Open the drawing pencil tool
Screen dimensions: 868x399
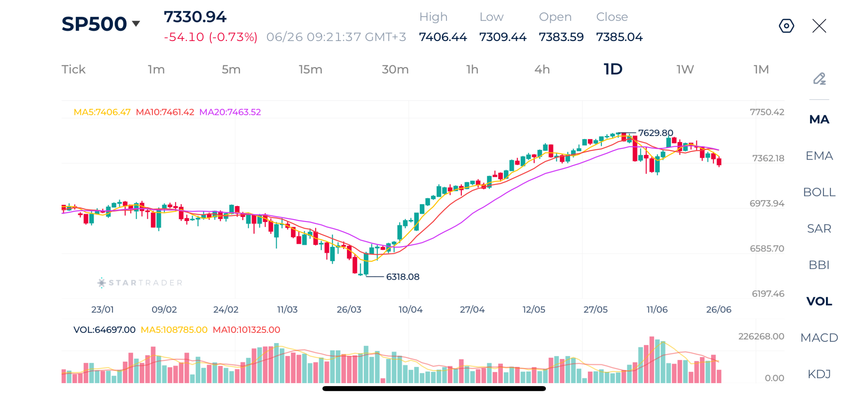[819, 78]
